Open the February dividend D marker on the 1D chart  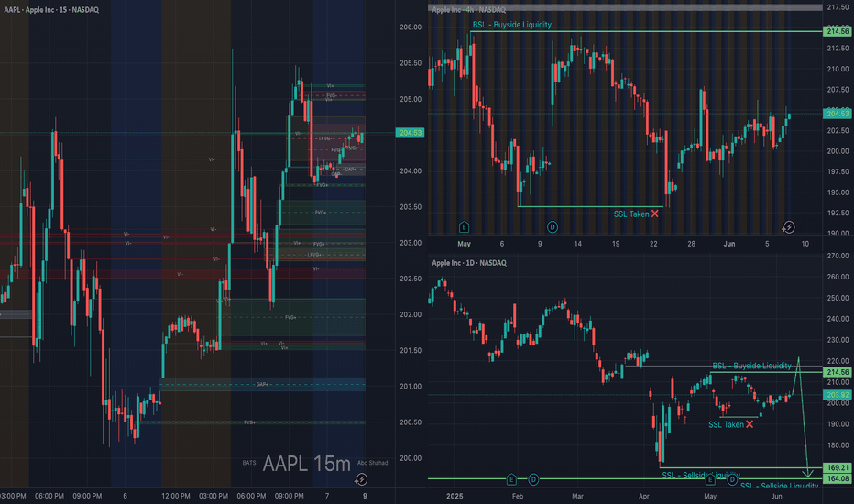click(533, 479)
